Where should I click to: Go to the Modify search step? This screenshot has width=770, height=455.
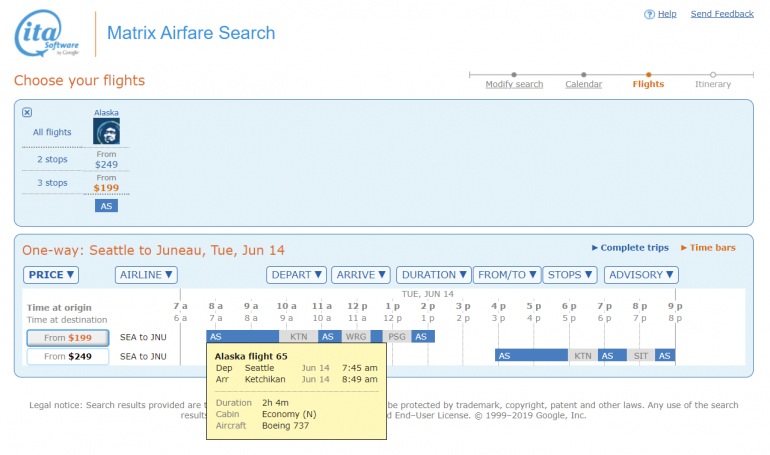(514, 84)
